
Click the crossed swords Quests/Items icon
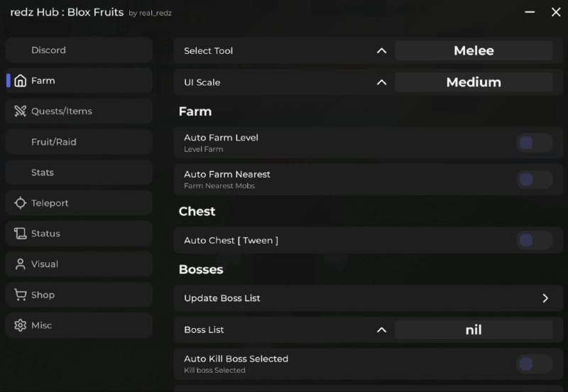pyautogui.click(x=20, y=111)
